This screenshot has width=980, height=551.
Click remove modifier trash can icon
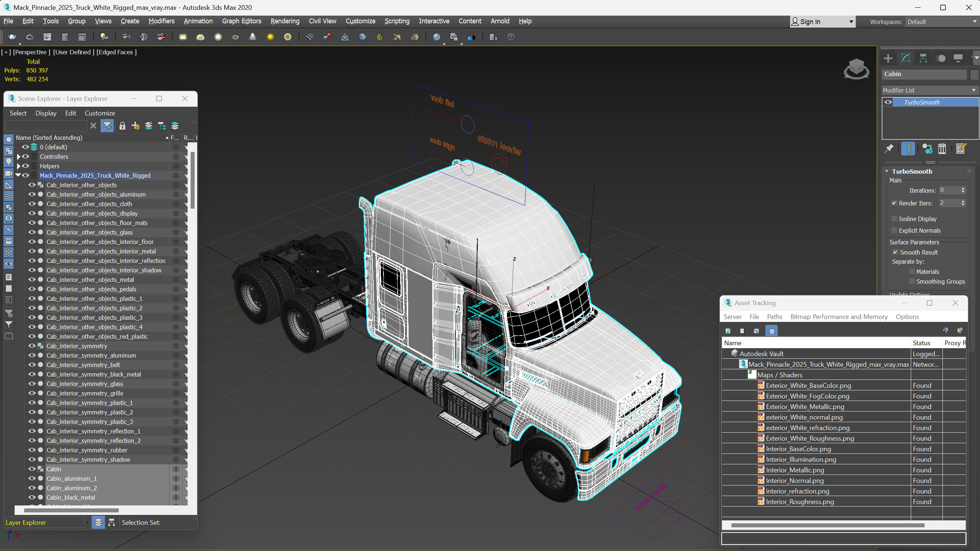click(942, 149)
